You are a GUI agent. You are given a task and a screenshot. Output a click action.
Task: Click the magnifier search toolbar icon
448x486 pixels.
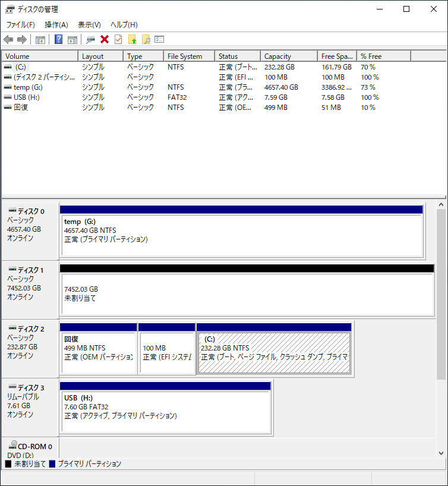point(146,40)
